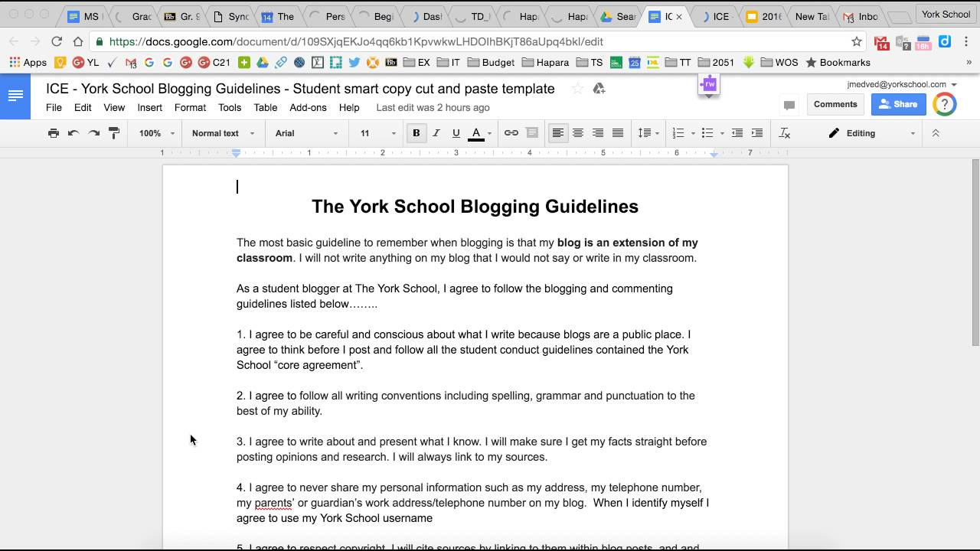Image resolution: width=980 pixels, height=551 pixels.
Task: Open numbered list options arrow
Action: 693,133
